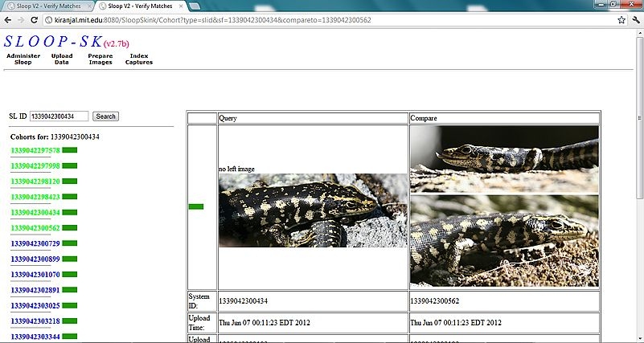Open a new tab with the new-tab button
This screenshot has height=343, width=644.
click(195, 6)
